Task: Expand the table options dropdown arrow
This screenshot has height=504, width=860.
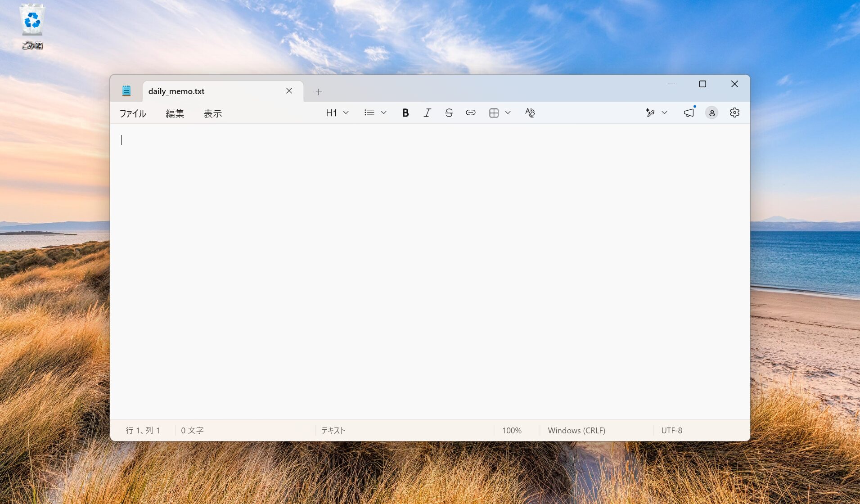Action: (x=508, y=113)
